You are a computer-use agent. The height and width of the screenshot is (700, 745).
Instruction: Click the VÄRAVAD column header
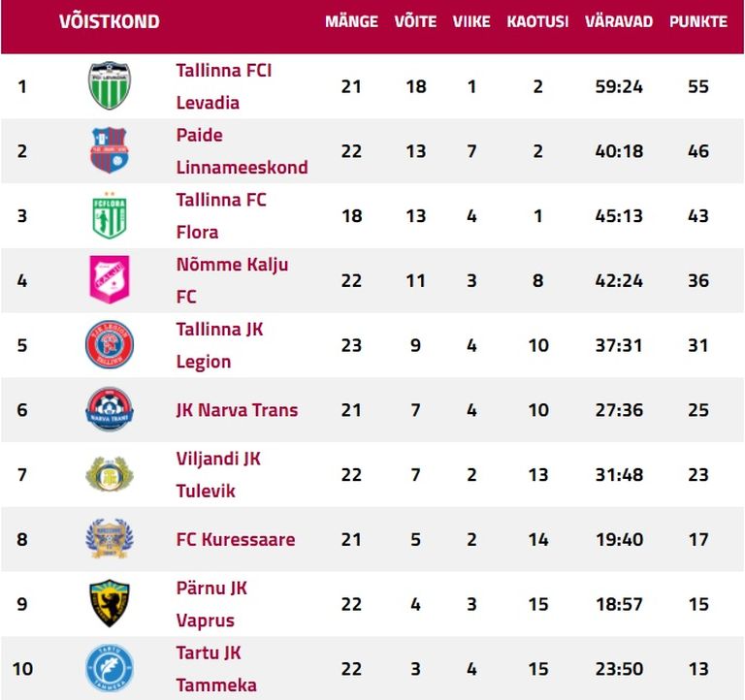[619, 21]
